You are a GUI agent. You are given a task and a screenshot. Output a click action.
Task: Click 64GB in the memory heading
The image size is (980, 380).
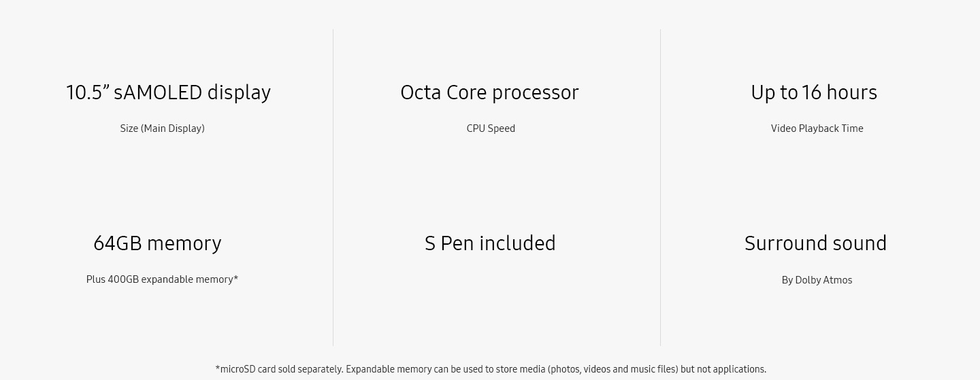117,243
